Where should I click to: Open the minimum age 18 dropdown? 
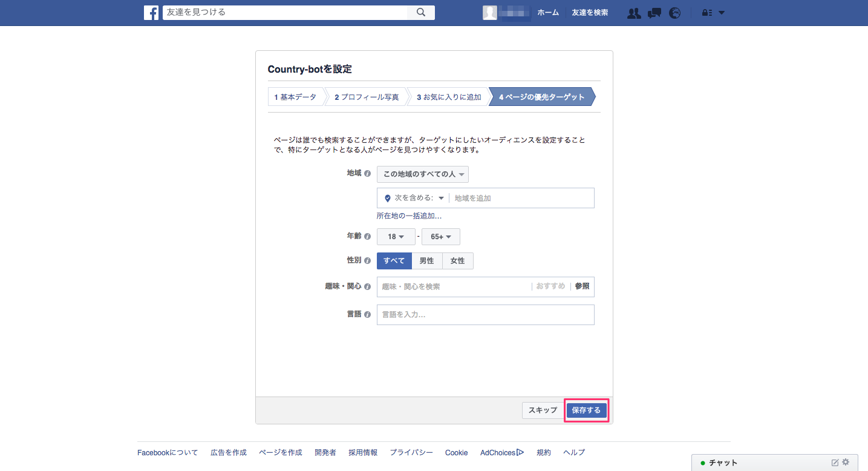(x=396, y=237)
